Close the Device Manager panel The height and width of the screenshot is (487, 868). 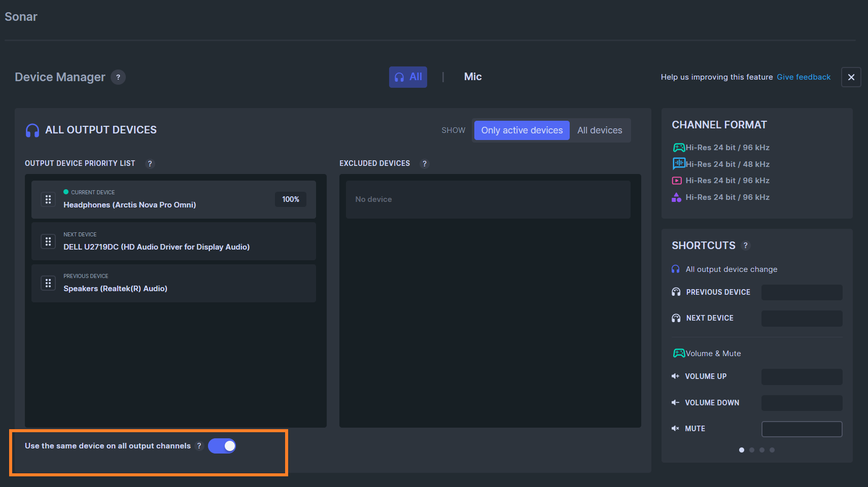[851, 77]
